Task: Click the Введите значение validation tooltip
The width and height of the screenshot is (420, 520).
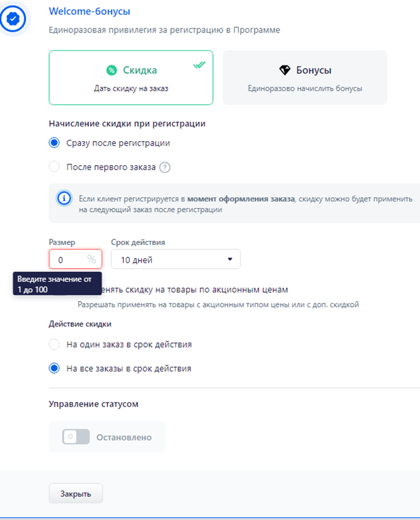Action: click(57, 284)
